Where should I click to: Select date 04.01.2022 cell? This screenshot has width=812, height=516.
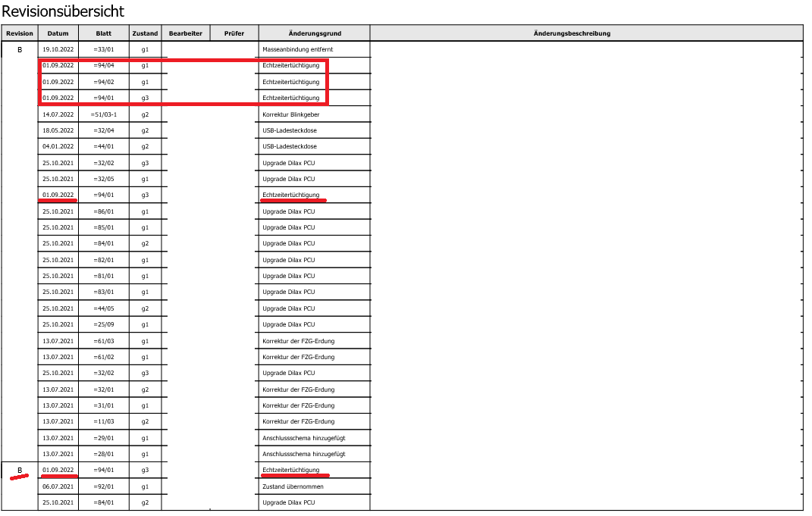pos(58,146)
